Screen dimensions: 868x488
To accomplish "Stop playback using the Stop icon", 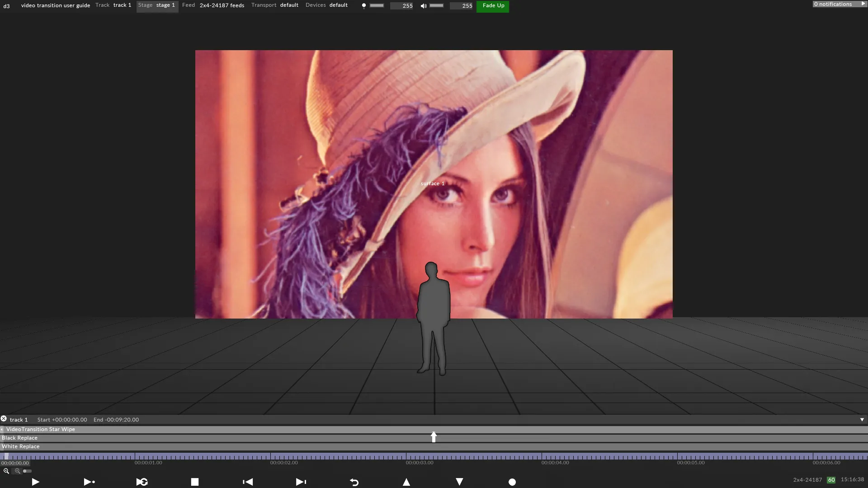I will tap(195, 482).
